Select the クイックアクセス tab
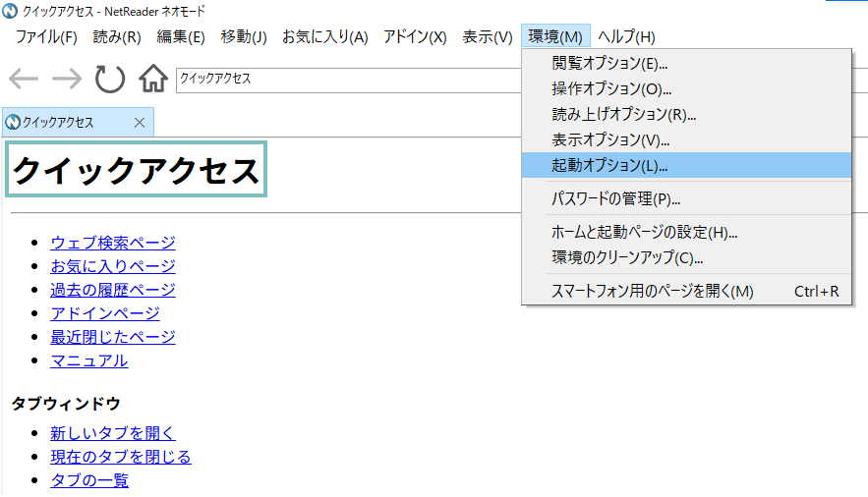Viewport: 868px width, 497px height. tap(78, 122)
